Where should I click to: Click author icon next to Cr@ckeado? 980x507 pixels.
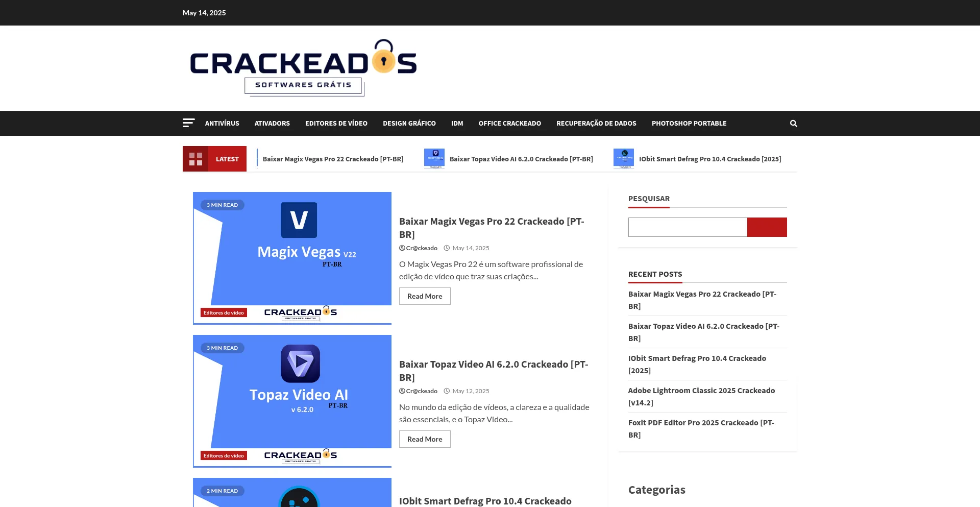(403, 248)
